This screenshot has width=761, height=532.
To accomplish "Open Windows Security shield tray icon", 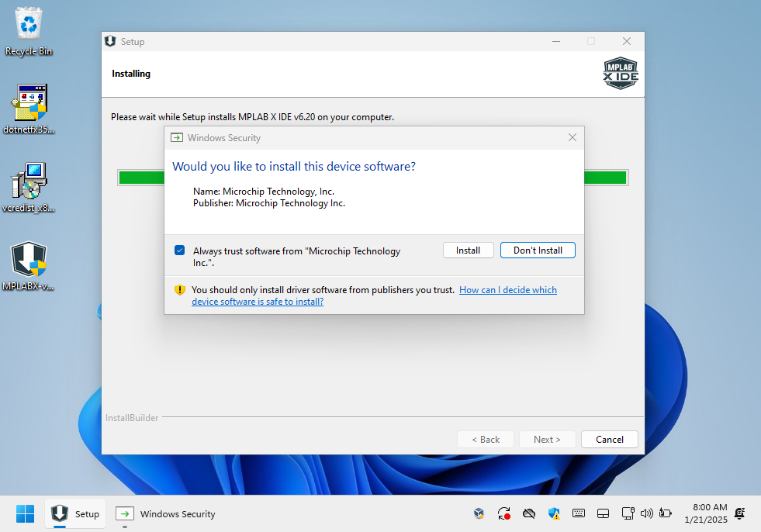I will pyautogui.click(x=554, y=513).
